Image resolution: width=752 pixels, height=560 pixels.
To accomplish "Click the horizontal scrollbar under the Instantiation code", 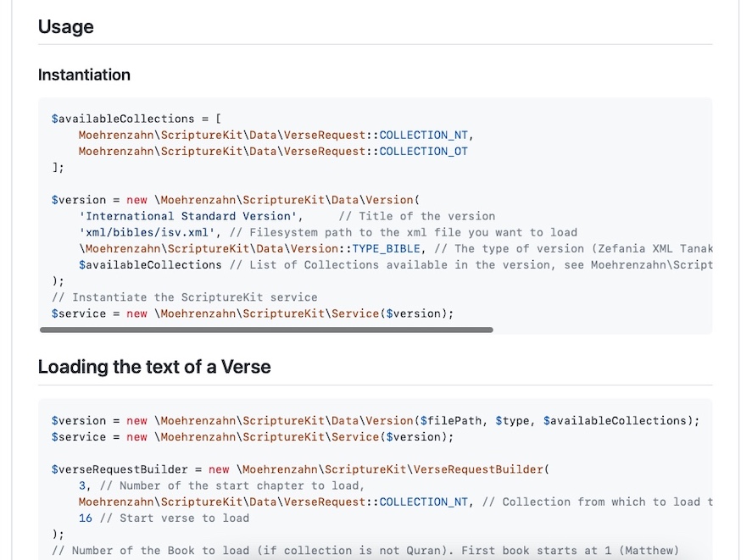I will point(266,330).
